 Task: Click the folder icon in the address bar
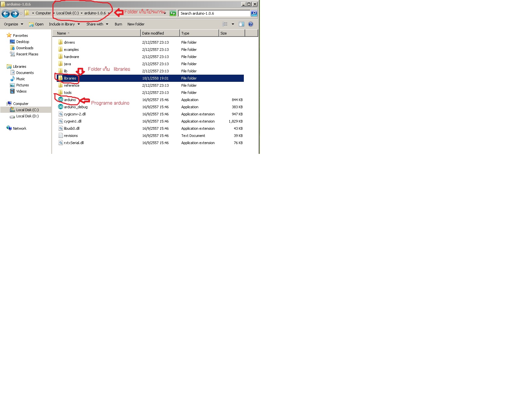click(27, 13)
